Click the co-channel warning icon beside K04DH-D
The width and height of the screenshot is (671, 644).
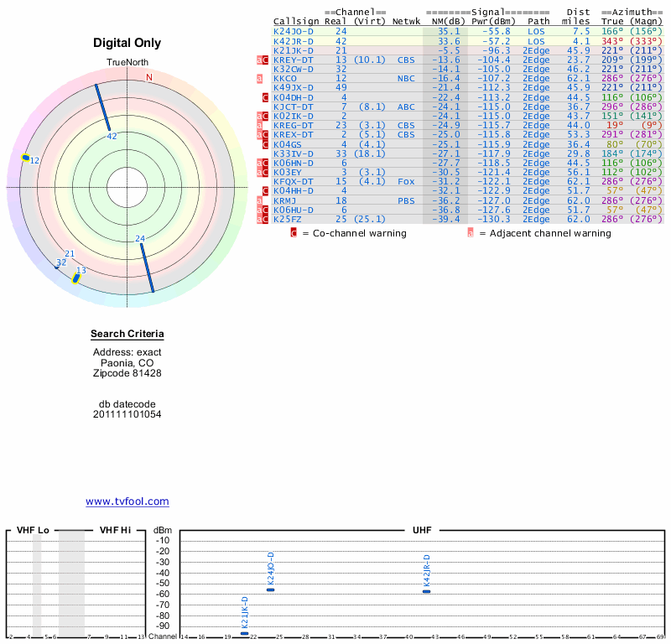pos(265,97)
